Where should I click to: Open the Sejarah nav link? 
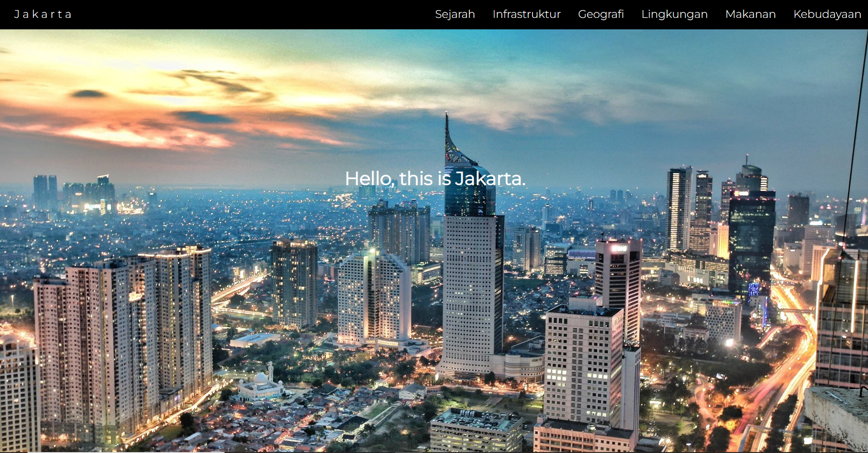pos(455,14)
